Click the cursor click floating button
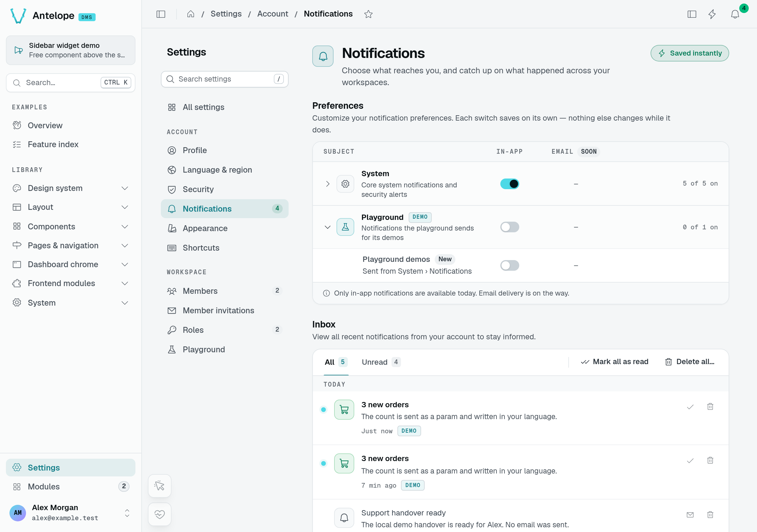Screen dimensions: 757x532 pyautogui.click(x=160, y=486)
